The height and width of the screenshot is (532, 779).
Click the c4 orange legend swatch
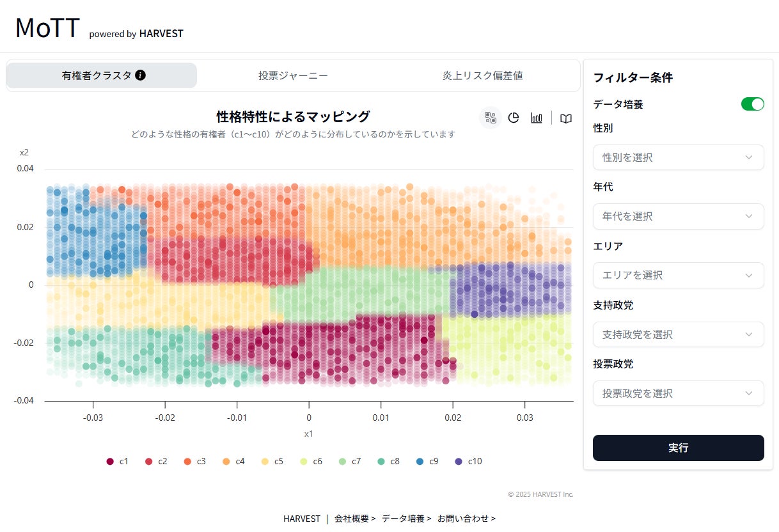pos(226,462)
